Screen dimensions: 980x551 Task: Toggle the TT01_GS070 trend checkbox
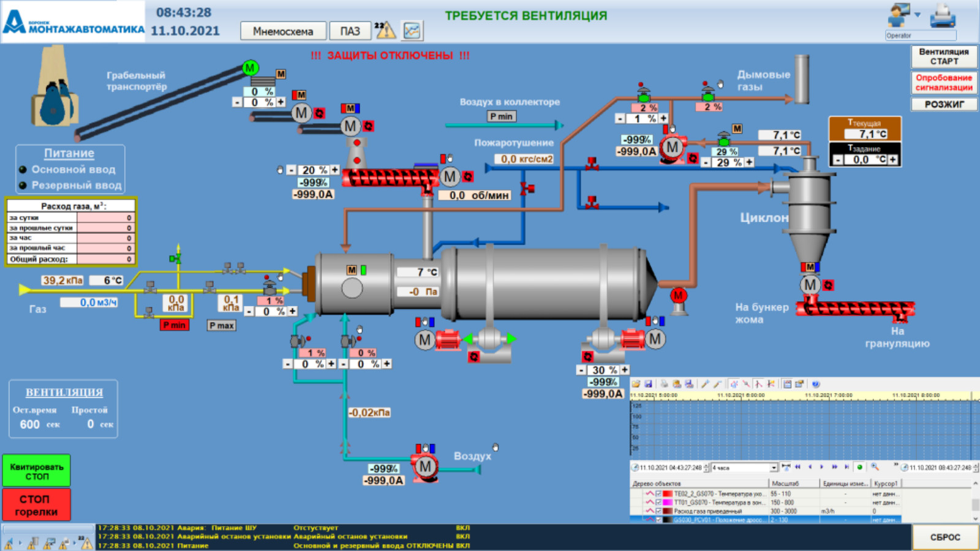659,502
